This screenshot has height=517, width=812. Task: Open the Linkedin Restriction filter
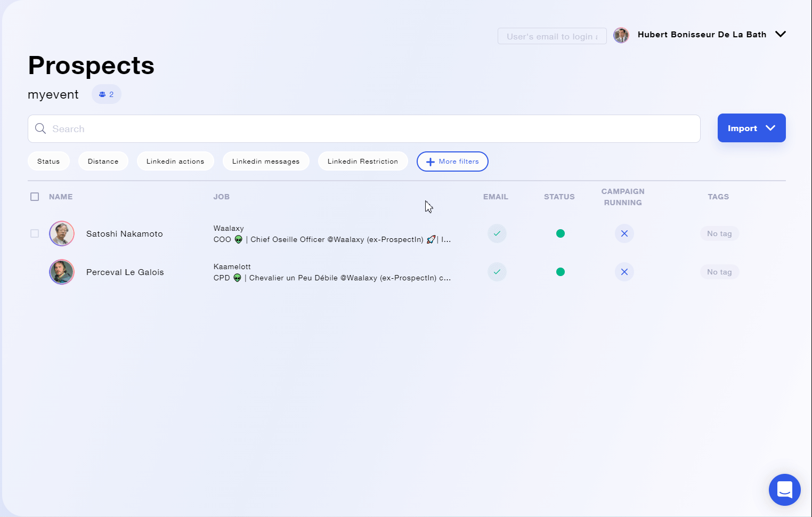pyautogui.click(x=362, y=161)
